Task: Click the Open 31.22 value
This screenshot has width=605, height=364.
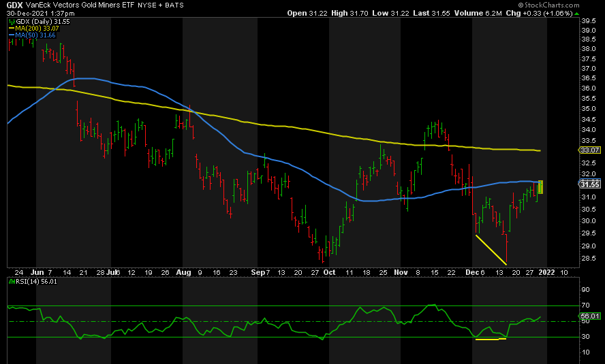Action: click(x=307, y=13)
